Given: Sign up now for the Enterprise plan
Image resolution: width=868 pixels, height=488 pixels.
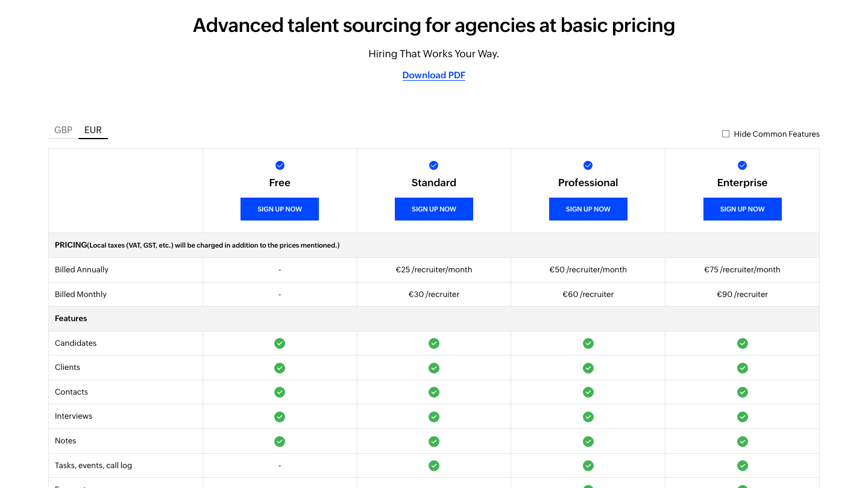Looking at the screenshot, I should (x=743, y=209).
